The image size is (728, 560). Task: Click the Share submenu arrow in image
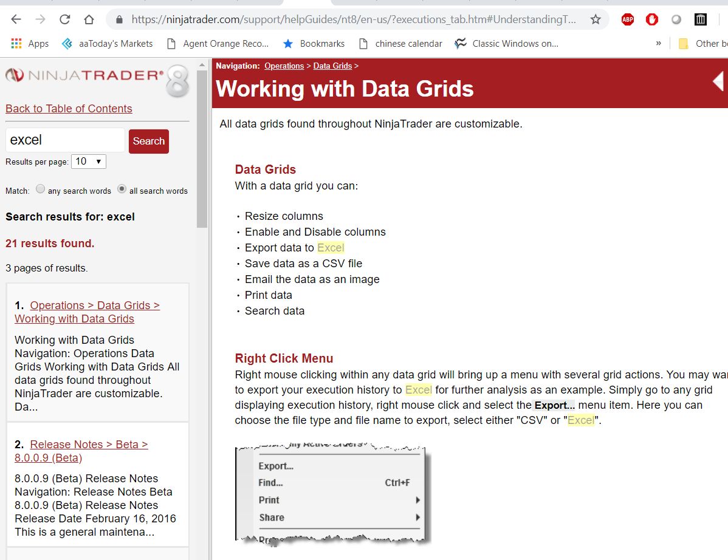418,517
